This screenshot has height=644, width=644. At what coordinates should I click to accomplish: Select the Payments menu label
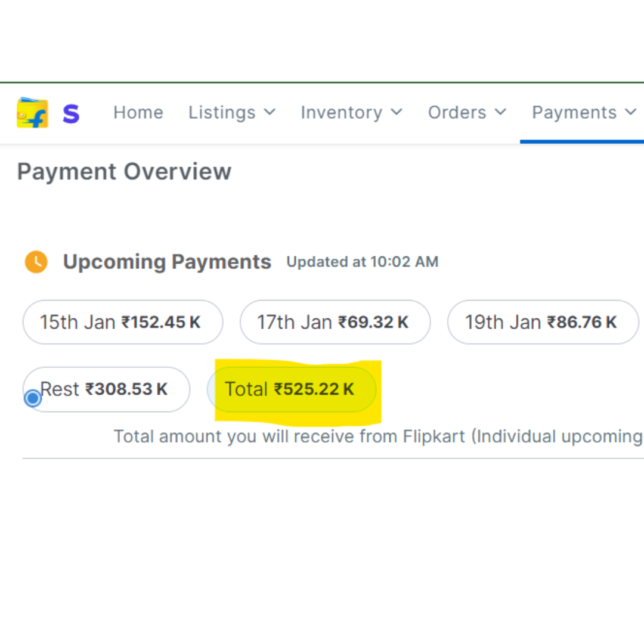574,113
